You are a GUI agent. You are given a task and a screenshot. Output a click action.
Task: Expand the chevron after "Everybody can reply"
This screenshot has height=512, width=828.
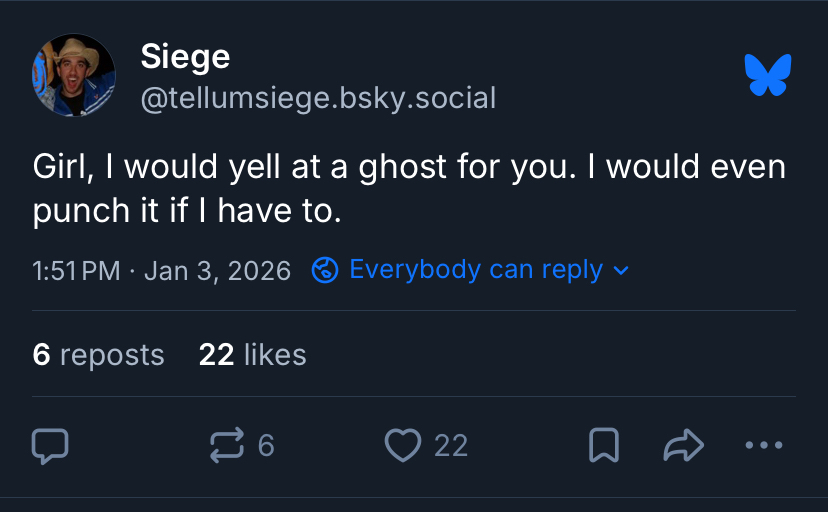pos(621,270)
